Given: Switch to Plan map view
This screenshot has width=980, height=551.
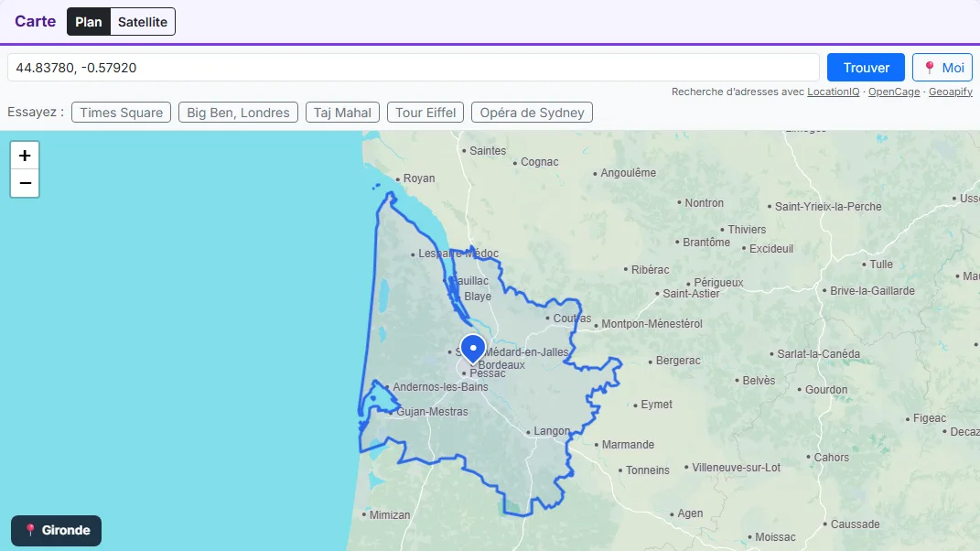Looking at the screenshot, I should (89, 22).
